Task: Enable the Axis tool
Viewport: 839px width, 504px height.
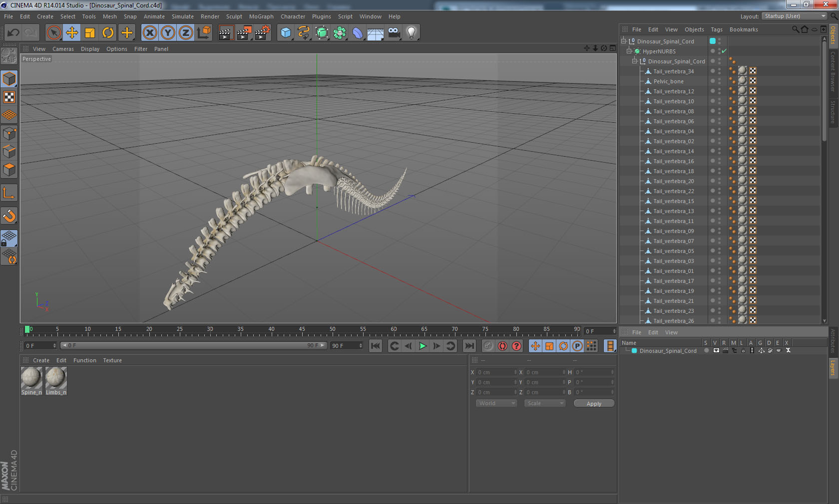Action: [9, 193]
